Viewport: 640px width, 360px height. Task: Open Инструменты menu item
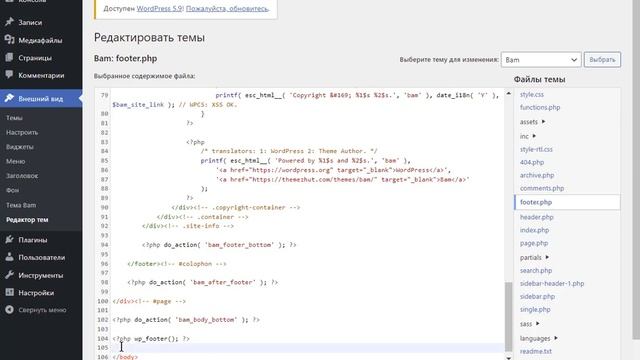[x=41, y=275]
